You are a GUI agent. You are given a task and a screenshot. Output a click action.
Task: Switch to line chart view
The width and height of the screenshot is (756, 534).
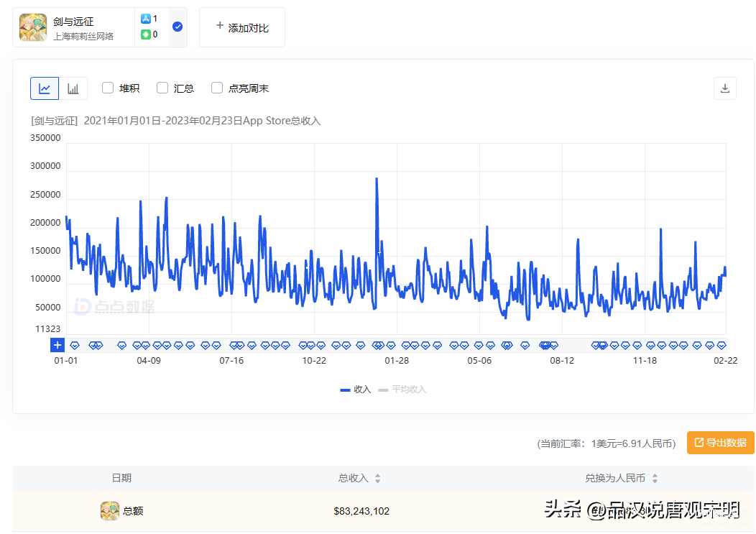point(45,88)
